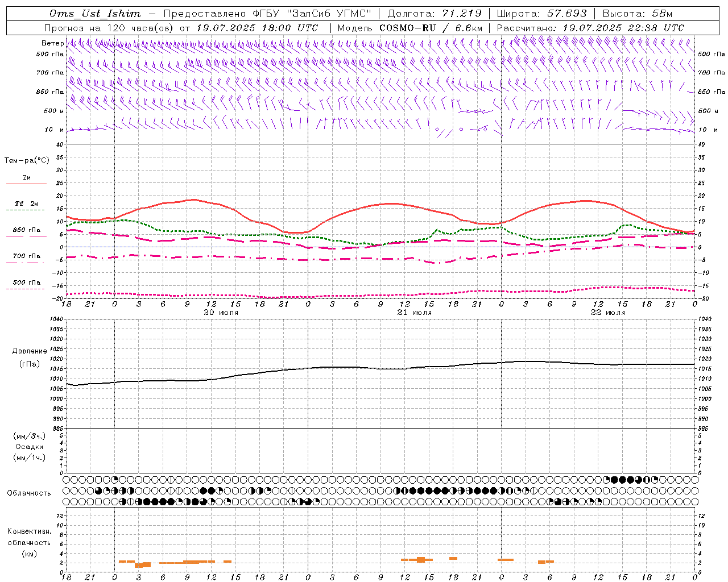Click 850 гПа entry in temperature legend
The height and width of the screenshot is (582, 728).
pos(27,230)
